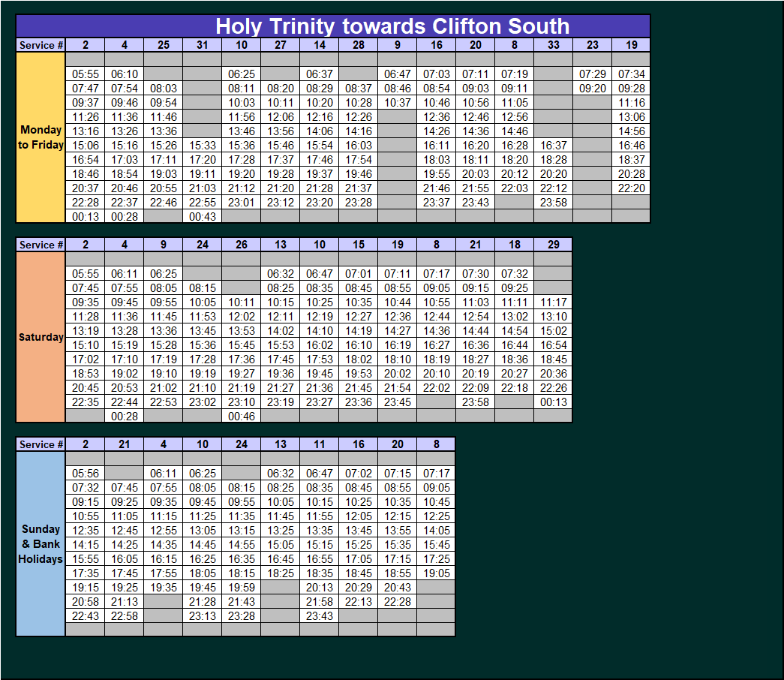
Task: Click the 00:43 Monday-Friday departure cell
Action: [203, 217]
